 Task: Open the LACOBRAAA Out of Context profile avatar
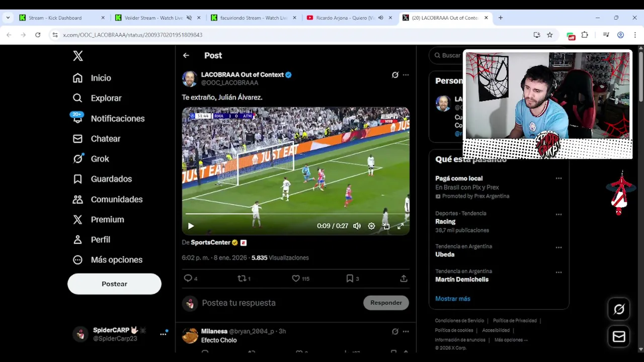(190, 79)
